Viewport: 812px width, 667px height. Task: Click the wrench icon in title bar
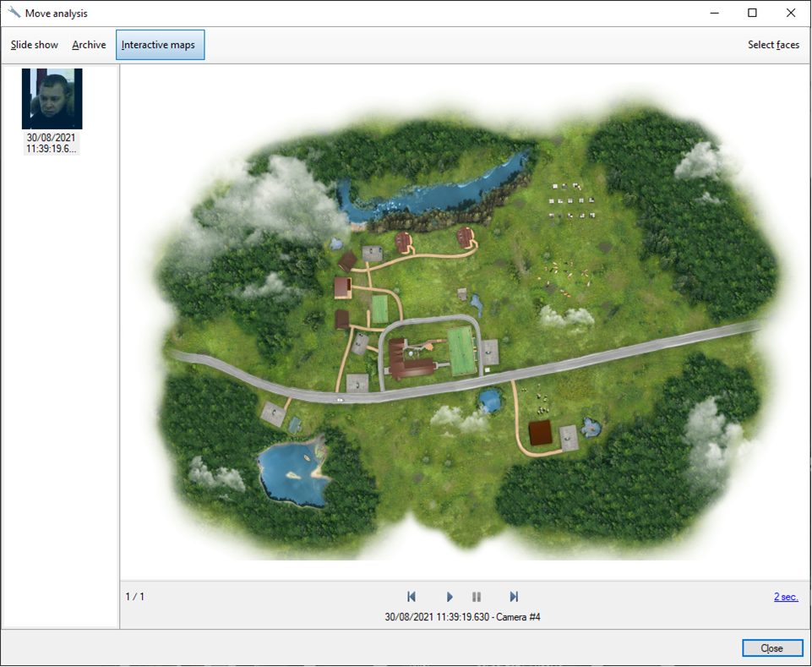click(14, 13)
